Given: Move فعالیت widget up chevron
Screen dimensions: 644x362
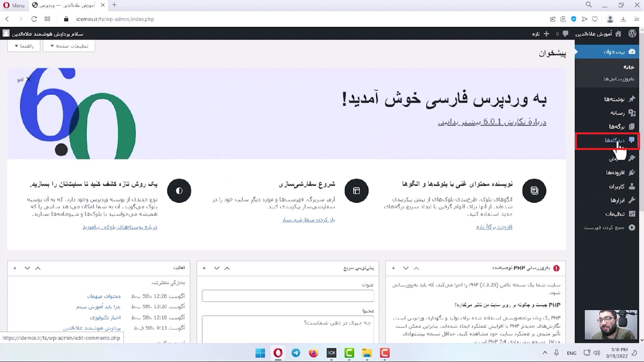Looking at the screenshot, I should click(38, 268).
